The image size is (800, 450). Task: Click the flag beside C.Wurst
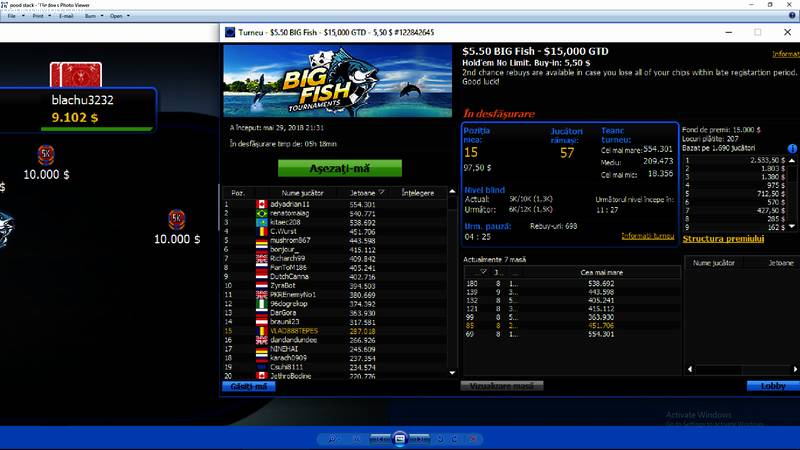click(262, 232)
